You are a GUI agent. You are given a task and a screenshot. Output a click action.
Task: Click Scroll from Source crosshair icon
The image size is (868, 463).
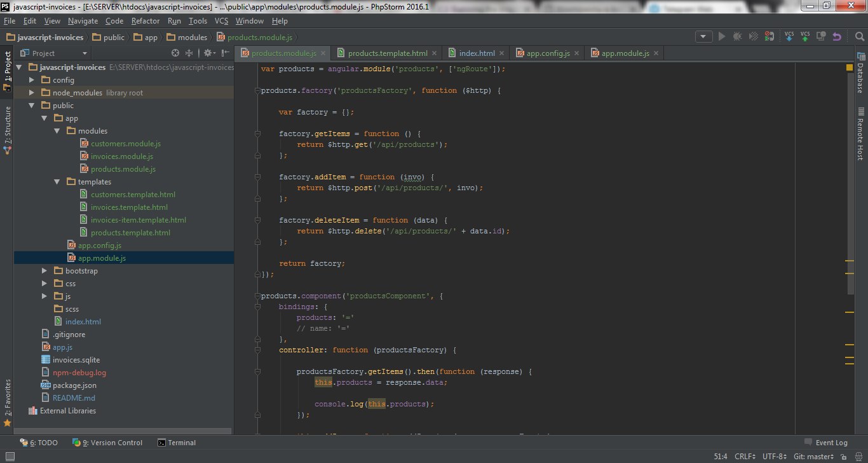(175, 53)
